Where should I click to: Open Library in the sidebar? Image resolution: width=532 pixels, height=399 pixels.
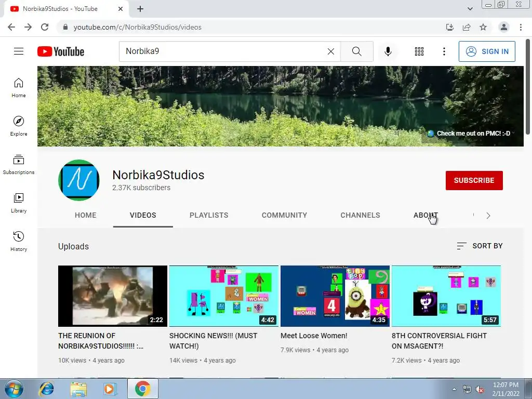point(19,203)
